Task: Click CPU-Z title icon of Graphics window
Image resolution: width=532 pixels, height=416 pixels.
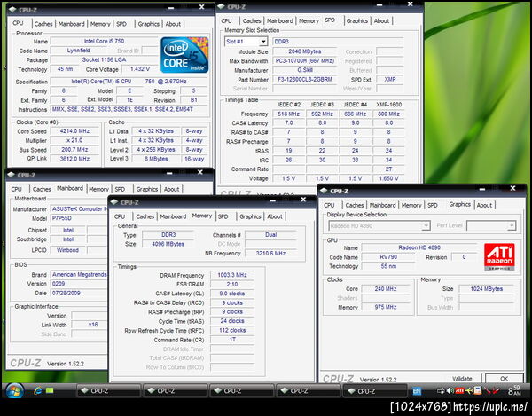Action: click(x=324, y=191)
